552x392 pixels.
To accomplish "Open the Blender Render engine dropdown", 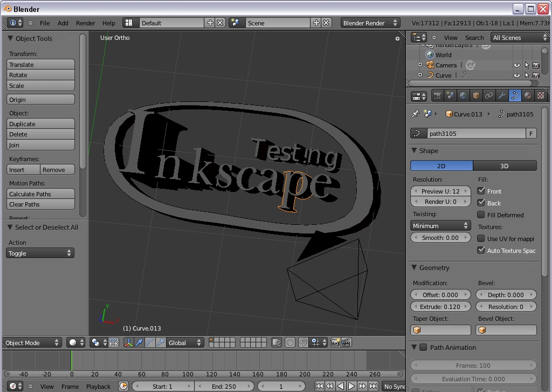I will (x=370, y=23).
